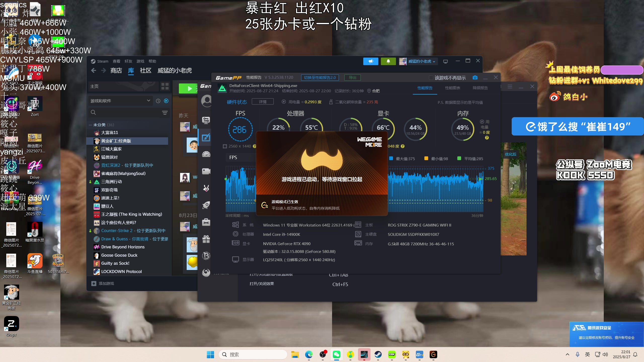This screenshot has width=644, height=362.
Task: Click the taskbar 搜索 search box
Action: [253, 354]
